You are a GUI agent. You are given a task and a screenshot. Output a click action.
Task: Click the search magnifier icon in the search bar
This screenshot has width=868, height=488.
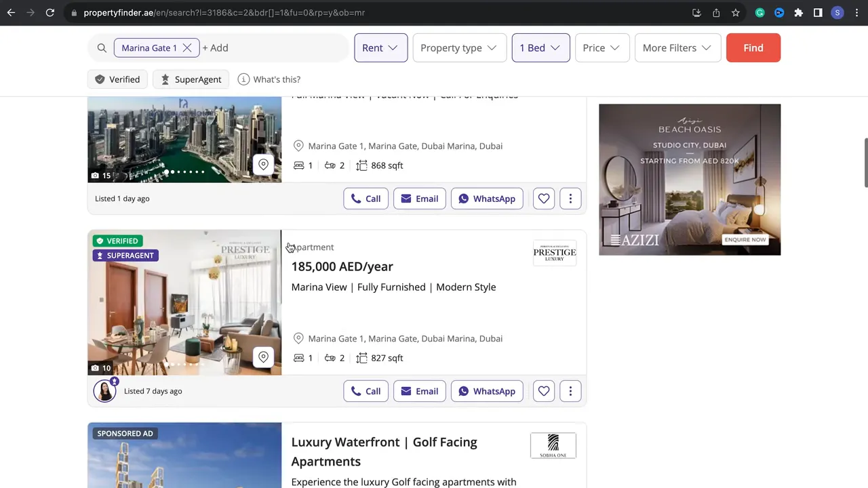[102, 47]
